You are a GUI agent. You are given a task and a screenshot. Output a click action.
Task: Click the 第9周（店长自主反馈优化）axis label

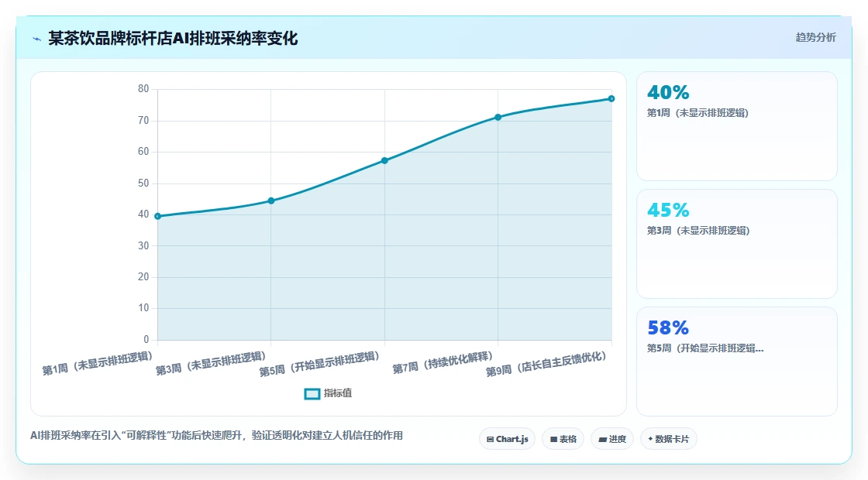click(x=546, y=364)
